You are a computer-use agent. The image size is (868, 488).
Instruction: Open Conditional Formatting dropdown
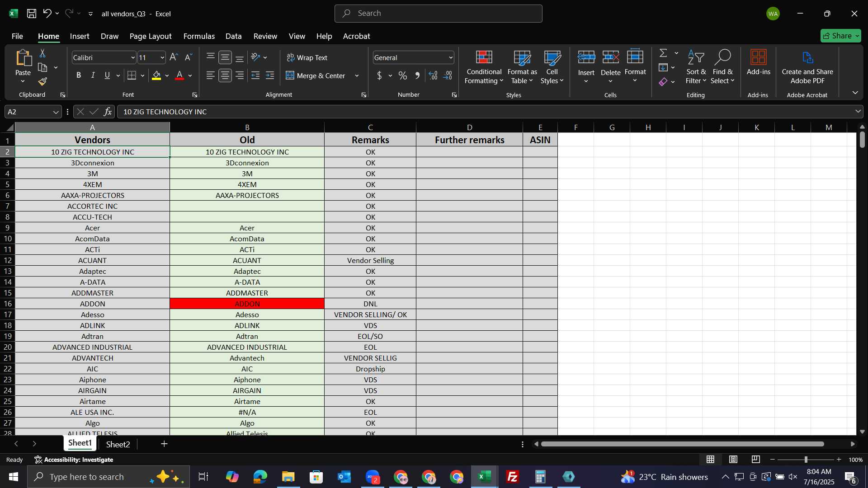pos(484,67)
